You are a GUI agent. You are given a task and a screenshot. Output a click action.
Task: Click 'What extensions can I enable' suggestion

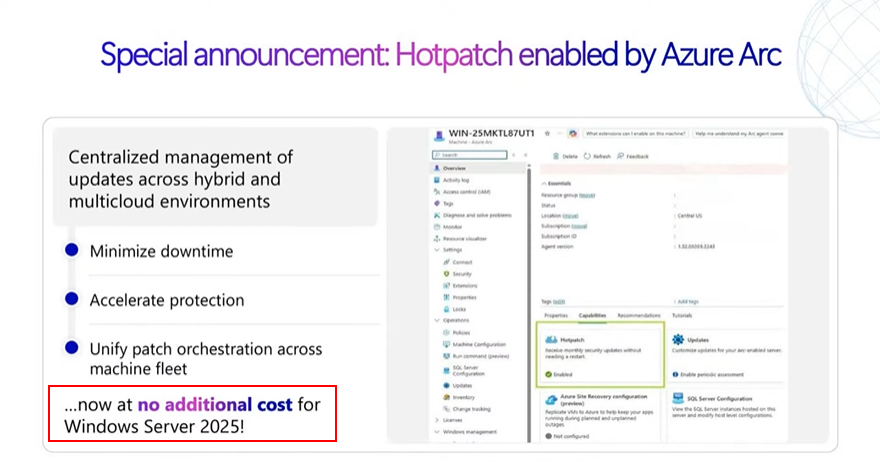(x=635, y=133)
